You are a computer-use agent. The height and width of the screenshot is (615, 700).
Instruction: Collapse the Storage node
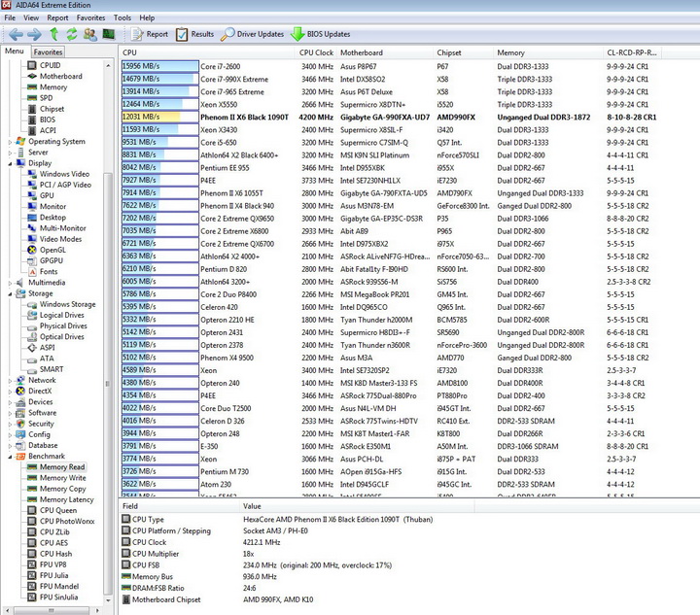pyautogui.click(x=10, y=293)
